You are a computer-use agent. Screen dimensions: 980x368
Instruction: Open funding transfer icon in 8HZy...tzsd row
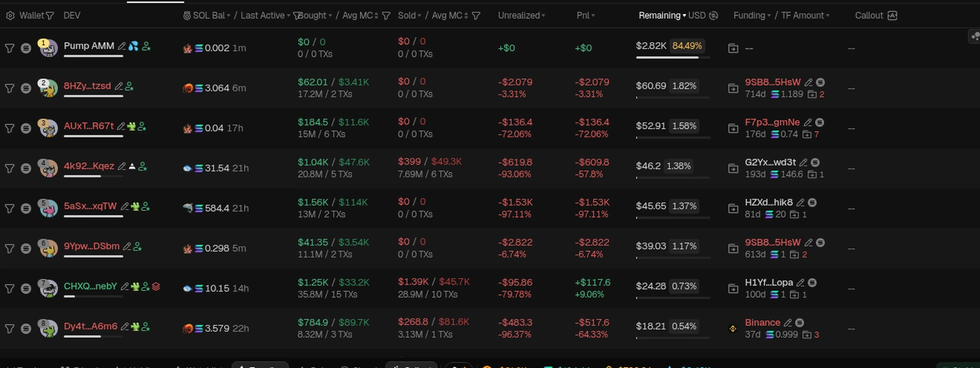pos(733,88)
